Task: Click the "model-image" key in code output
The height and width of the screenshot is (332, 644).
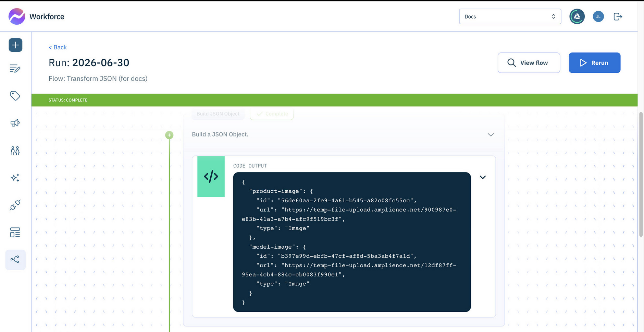Action: point(272,247)
